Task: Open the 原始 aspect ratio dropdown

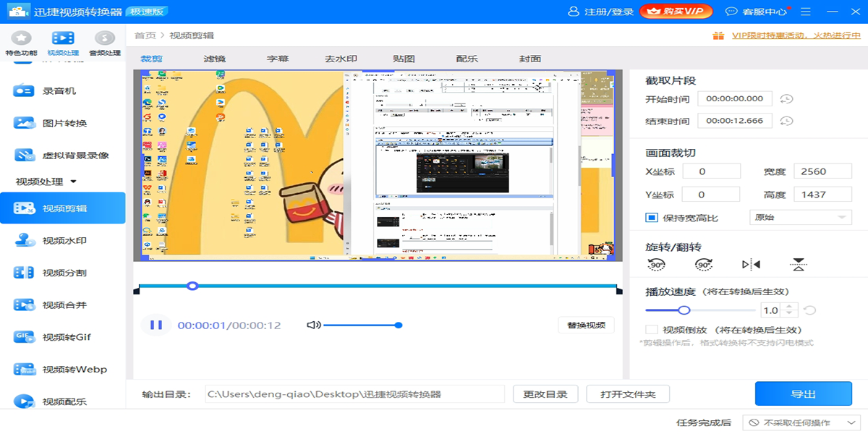Action: [x=800, y=218]
